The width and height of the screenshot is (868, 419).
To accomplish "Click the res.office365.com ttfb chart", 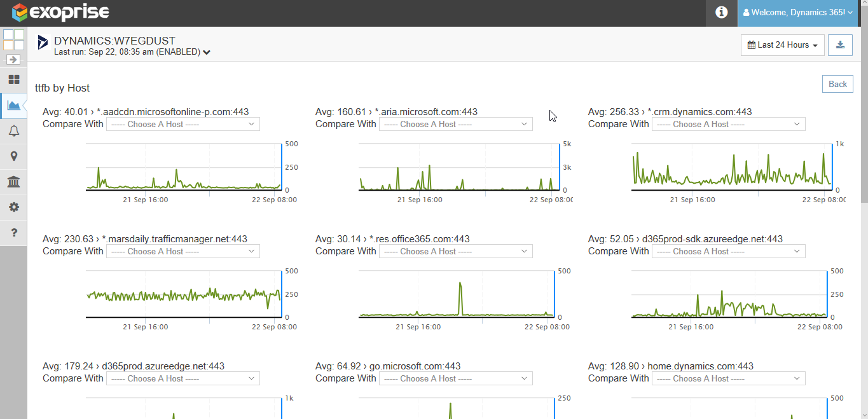I will pos(457,294).
